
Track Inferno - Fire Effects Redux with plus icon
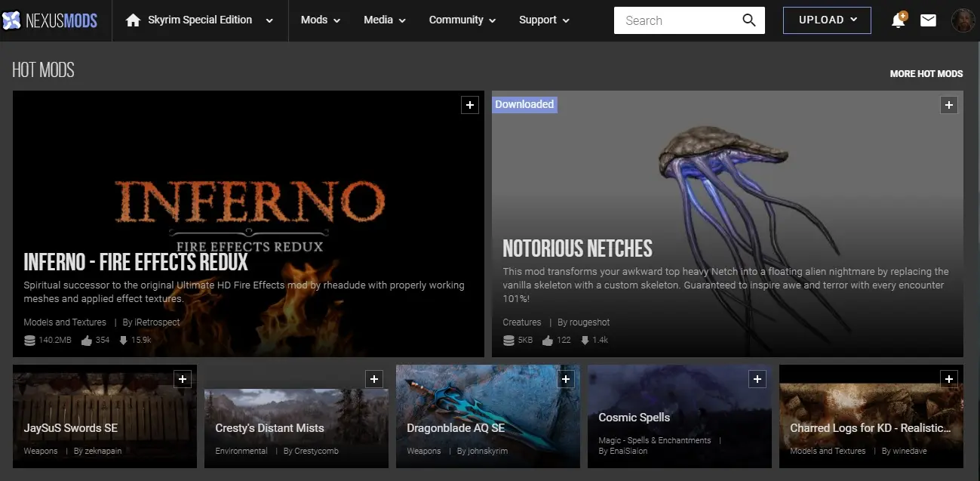coord(470,105)
